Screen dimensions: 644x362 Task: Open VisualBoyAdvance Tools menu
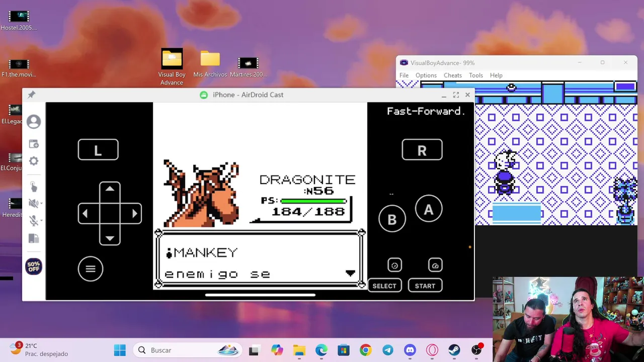476,75
